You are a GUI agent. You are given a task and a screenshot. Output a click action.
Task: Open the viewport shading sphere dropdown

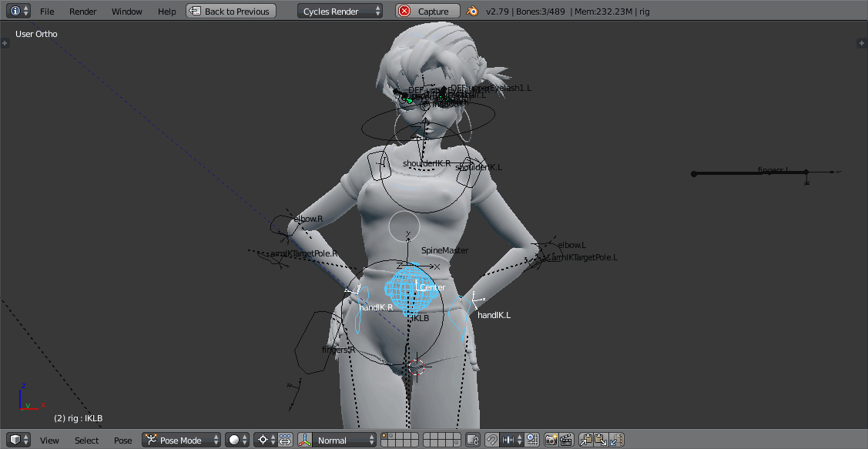(x=237, y=440)
